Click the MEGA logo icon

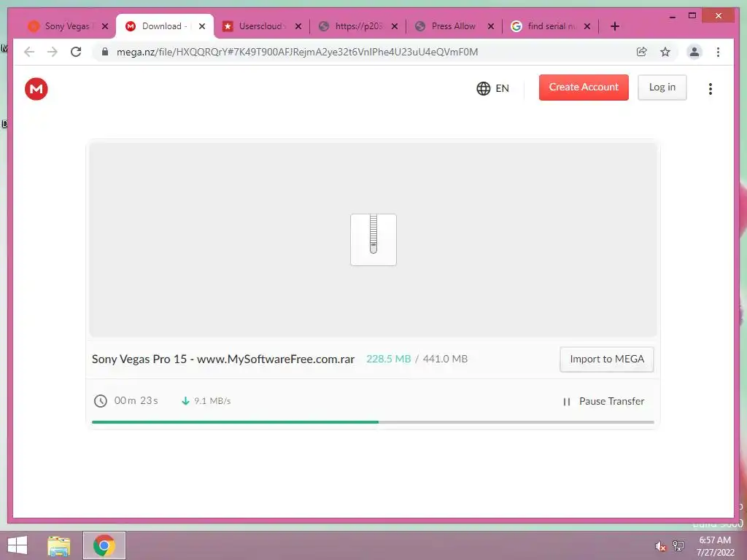(36, 88)
